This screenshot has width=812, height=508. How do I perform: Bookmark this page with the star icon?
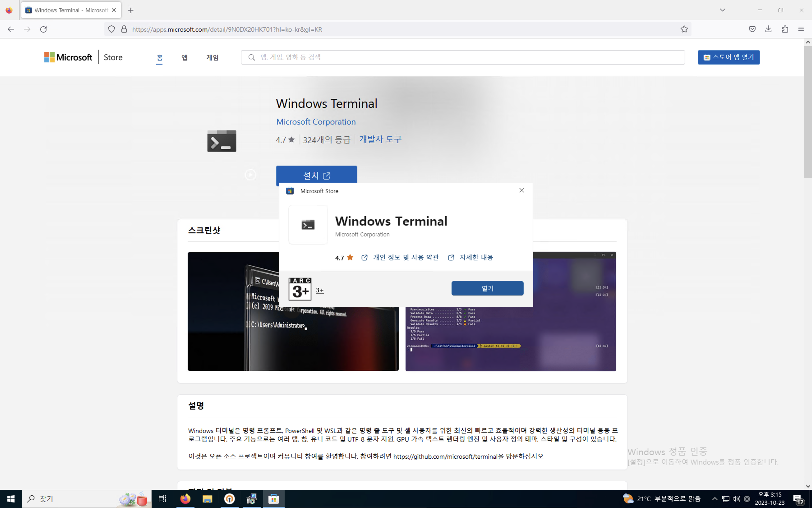(684, 29)
